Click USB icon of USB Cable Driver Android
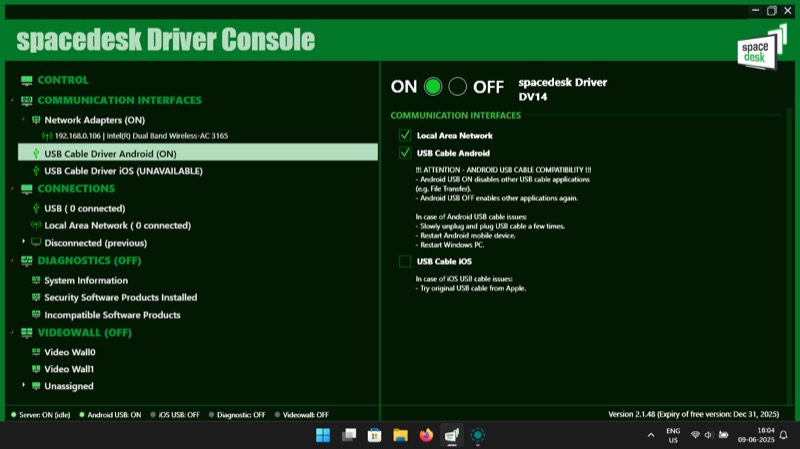 click(36, 154)
